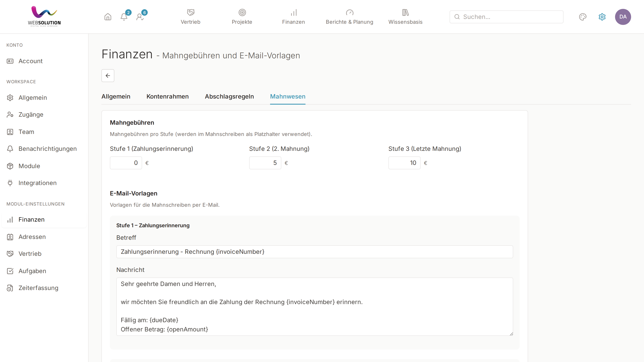The image size is (644, 362).
Task: Click the Stufe 2 fee input
Action: (x=265, y=163)
